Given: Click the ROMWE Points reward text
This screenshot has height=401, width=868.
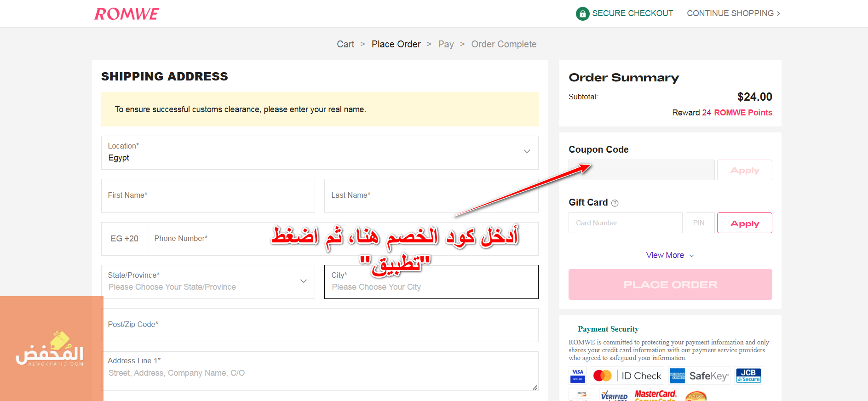Looking at the screenshot, I should point(743,113).
